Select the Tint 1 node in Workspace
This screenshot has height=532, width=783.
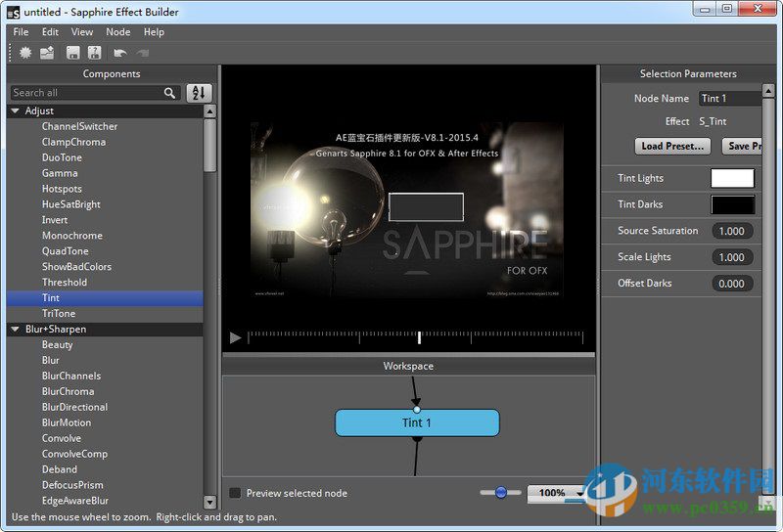coord(417,423)
